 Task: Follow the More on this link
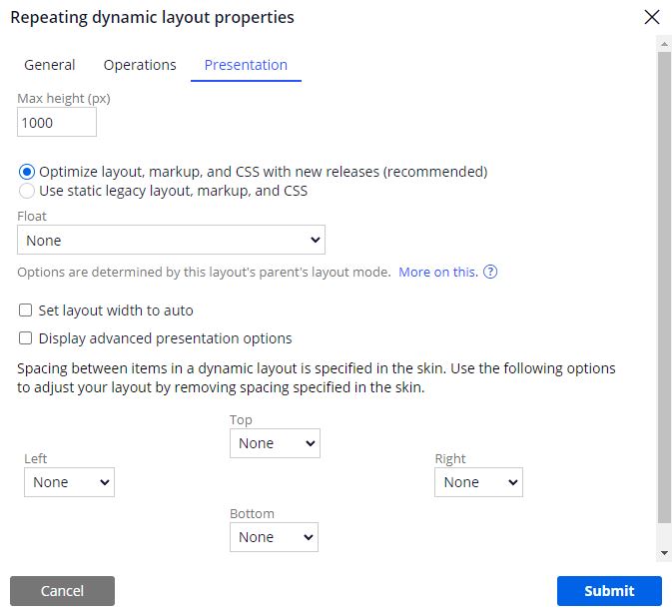pyautogui.click(x=437, y=273)
